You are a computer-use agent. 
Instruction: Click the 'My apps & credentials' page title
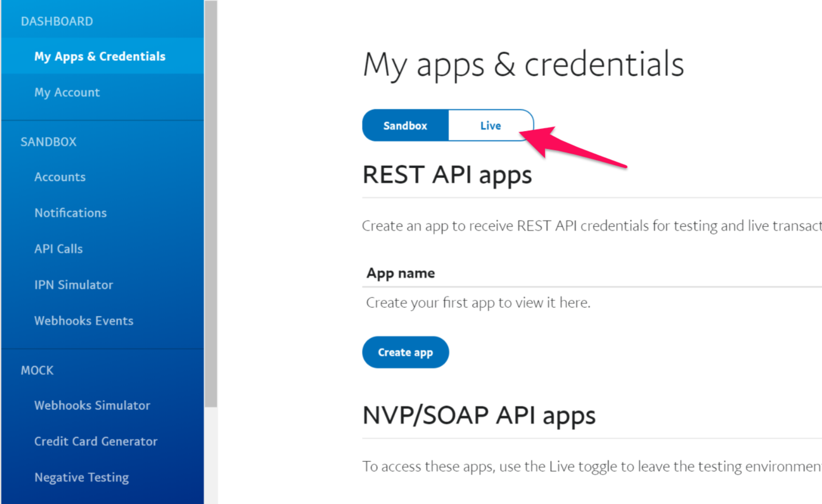tap(523, 64)
